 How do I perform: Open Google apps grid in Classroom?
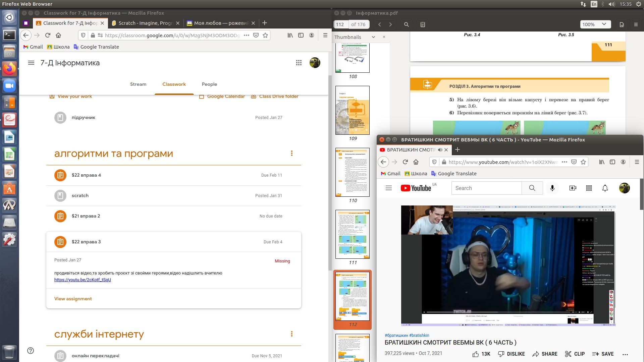[x=299, y=63]
